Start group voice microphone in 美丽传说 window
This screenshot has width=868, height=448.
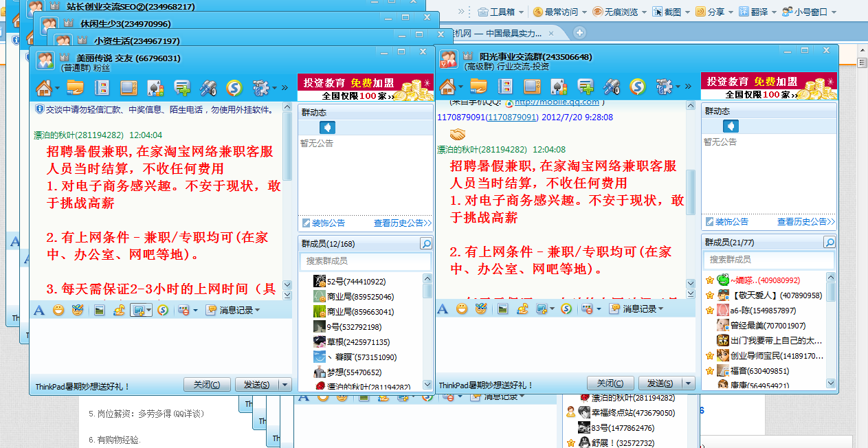click(x=208, y=87)
